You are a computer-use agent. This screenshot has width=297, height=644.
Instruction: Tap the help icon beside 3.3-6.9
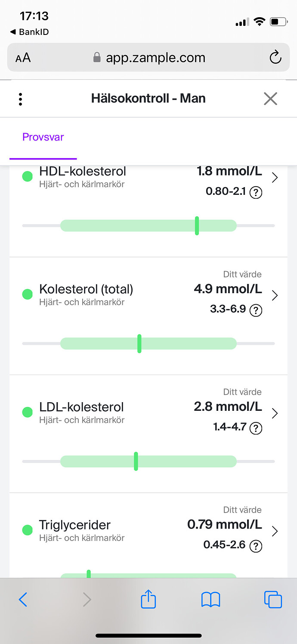tap(256, 310)
